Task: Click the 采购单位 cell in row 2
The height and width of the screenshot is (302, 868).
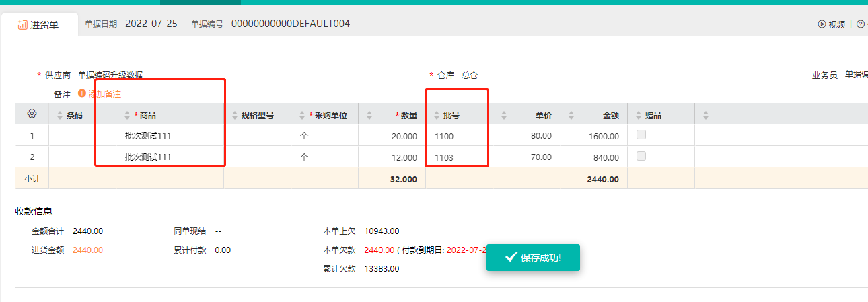Action: tap(324, 157)
